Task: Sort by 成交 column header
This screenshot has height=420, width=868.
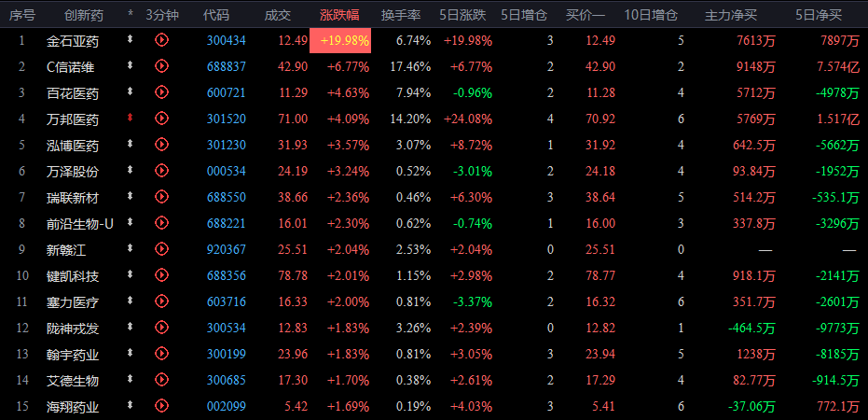Action: [277, 15]
